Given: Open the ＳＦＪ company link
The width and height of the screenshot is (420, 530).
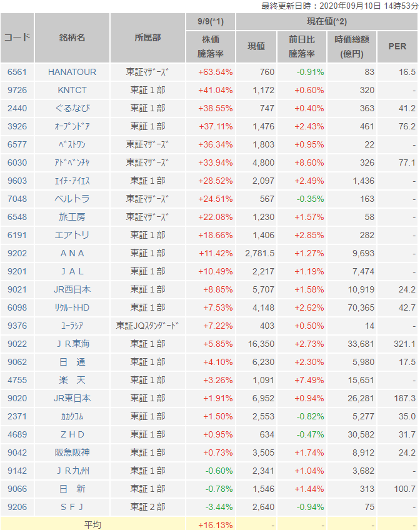Looking at the screenshot, I should point(72,507).
